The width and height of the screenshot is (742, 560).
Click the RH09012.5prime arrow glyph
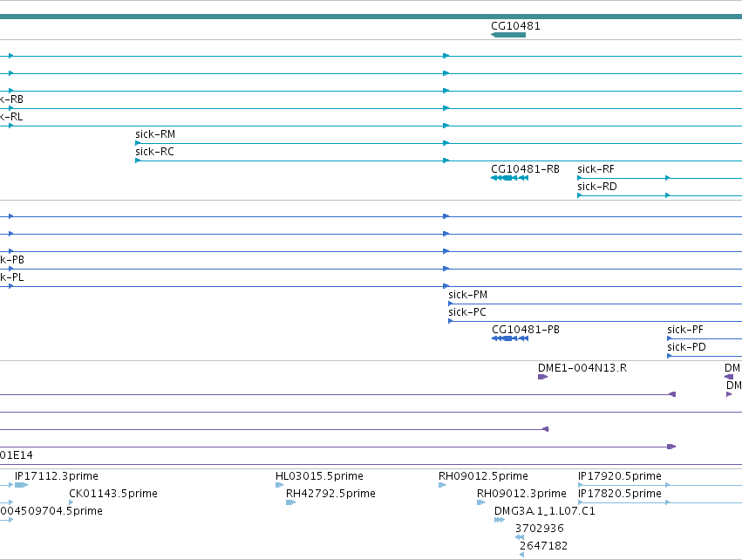(x=442, y=485)
